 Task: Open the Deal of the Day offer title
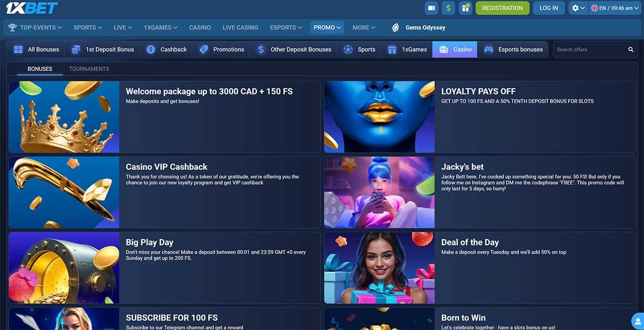coord(470,242)
